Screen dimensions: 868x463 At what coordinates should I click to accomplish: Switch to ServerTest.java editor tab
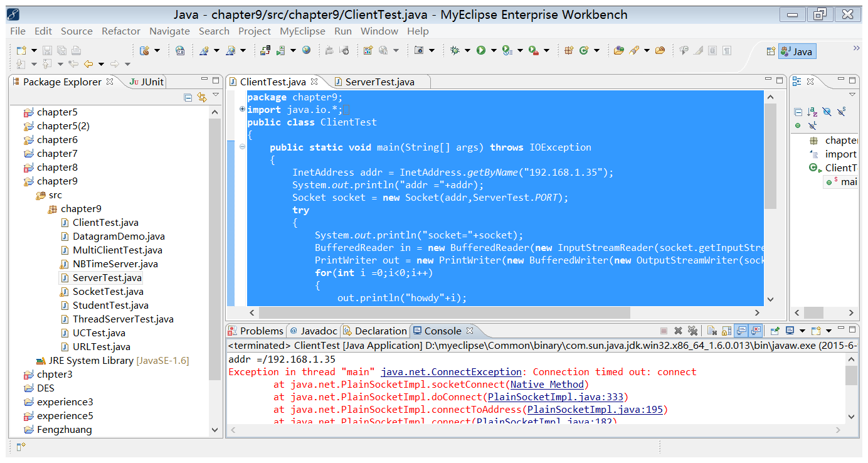click(x=379, y=82)
